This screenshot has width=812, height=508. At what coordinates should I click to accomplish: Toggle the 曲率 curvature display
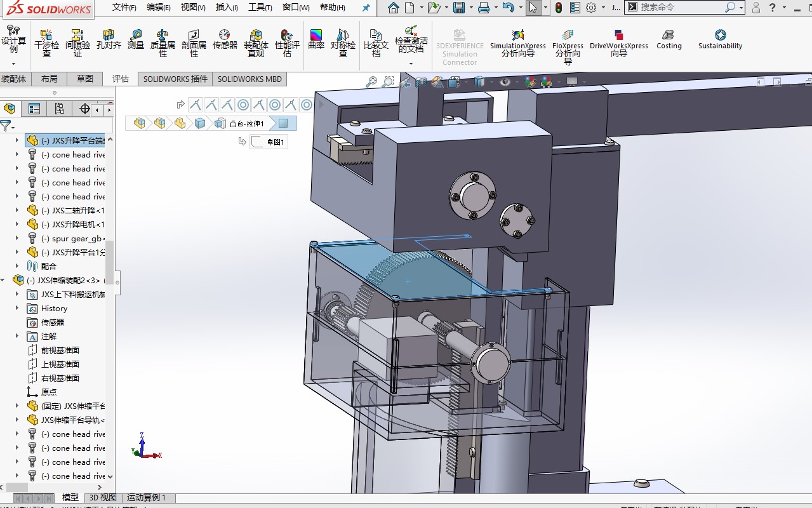[316, 39]
